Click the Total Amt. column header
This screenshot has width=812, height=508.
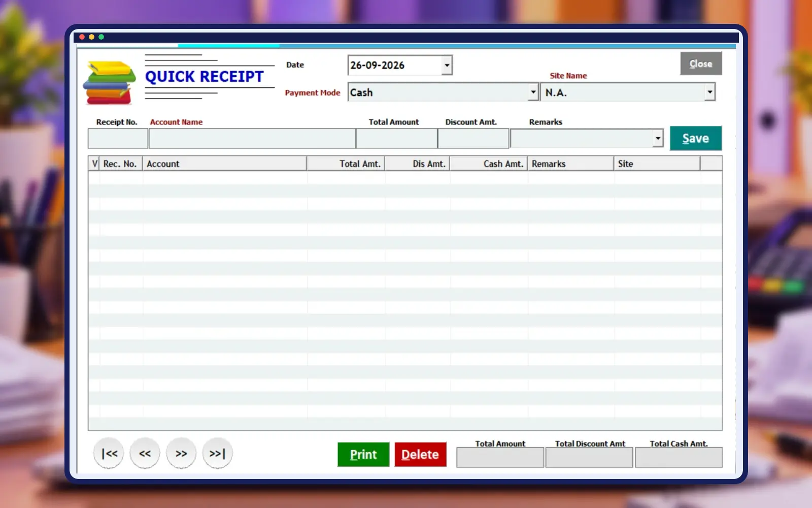[346, 164]
